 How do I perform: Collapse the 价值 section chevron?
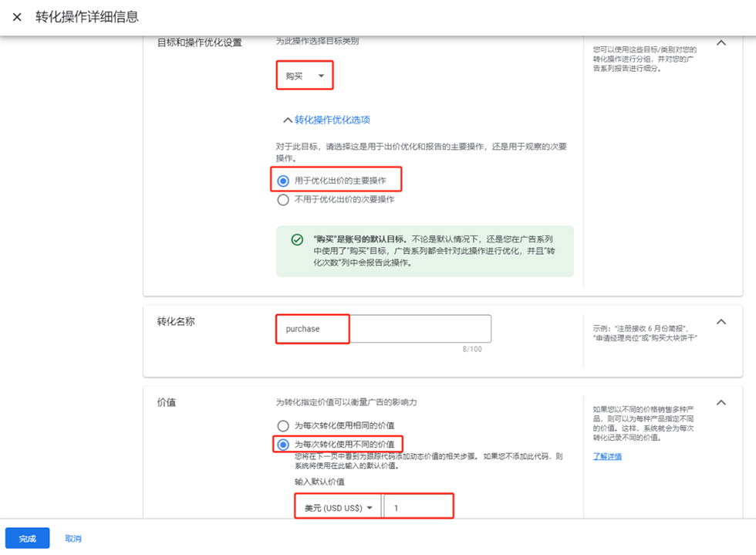click(721, 402)
